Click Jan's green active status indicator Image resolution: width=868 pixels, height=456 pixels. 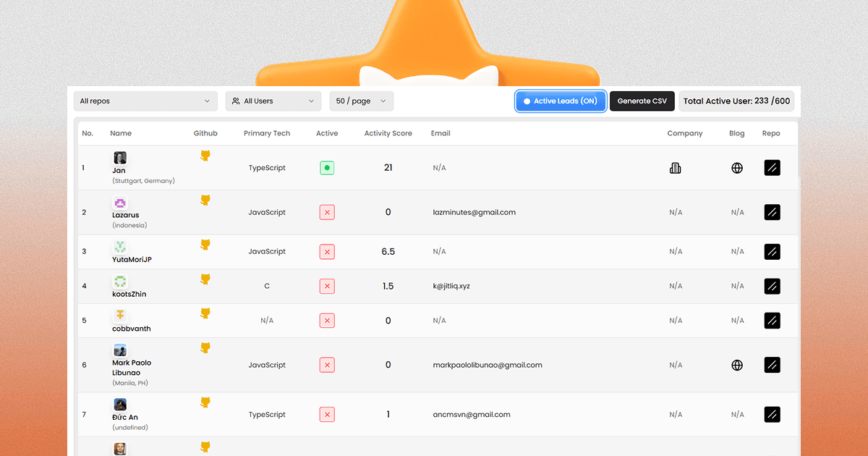point(327,167)
